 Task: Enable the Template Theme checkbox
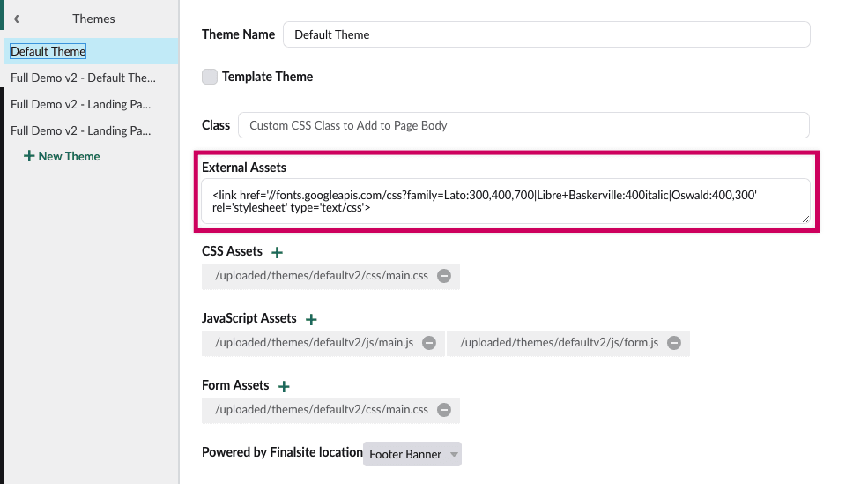point(210,77)
